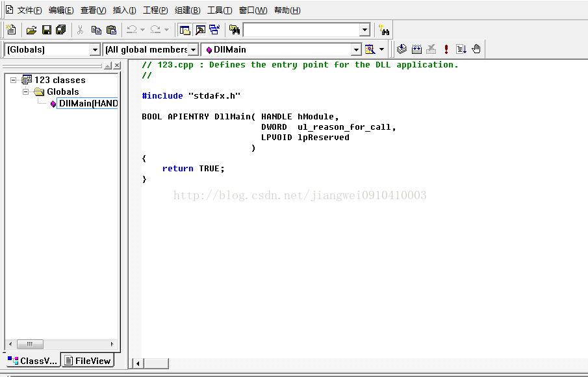588x377 pixels.
Task: Open the 帮助(H) menu
Action: point(287,10)
